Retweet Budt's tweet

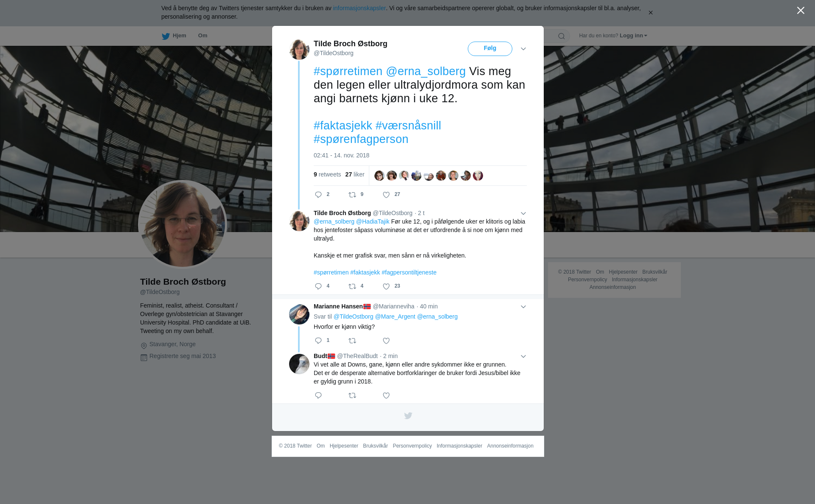(352, 395)
